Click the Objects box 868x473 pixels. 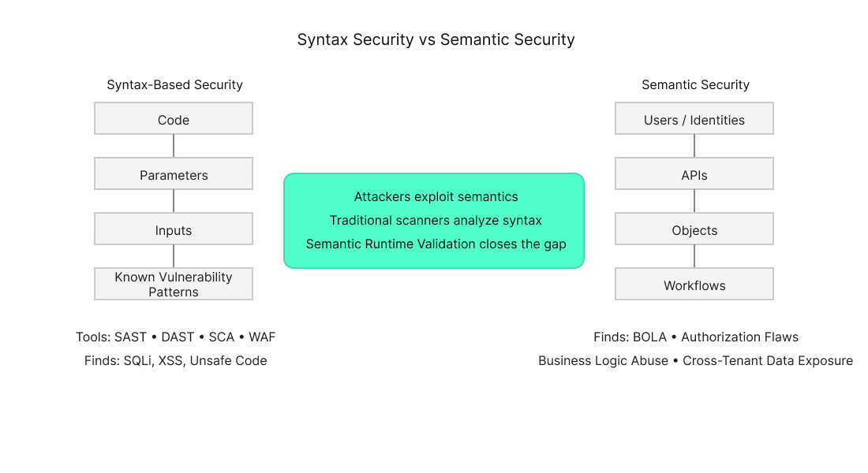(694, 229)
